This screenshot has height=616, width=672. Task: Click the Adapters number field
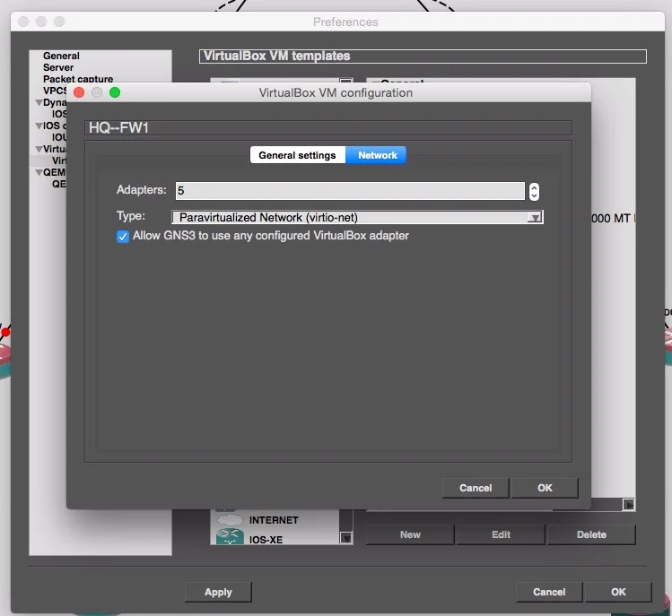(x=350, y=191)
